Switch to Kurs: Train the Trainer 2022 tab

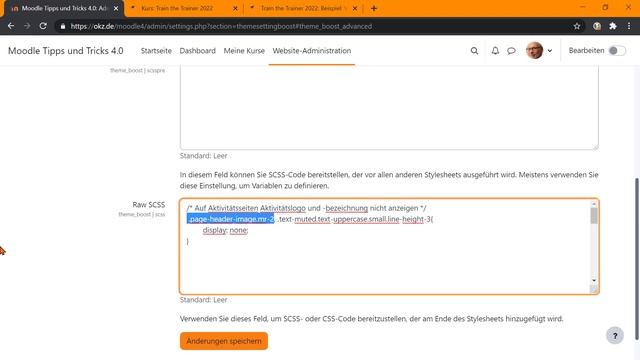[x=184, y=8]
